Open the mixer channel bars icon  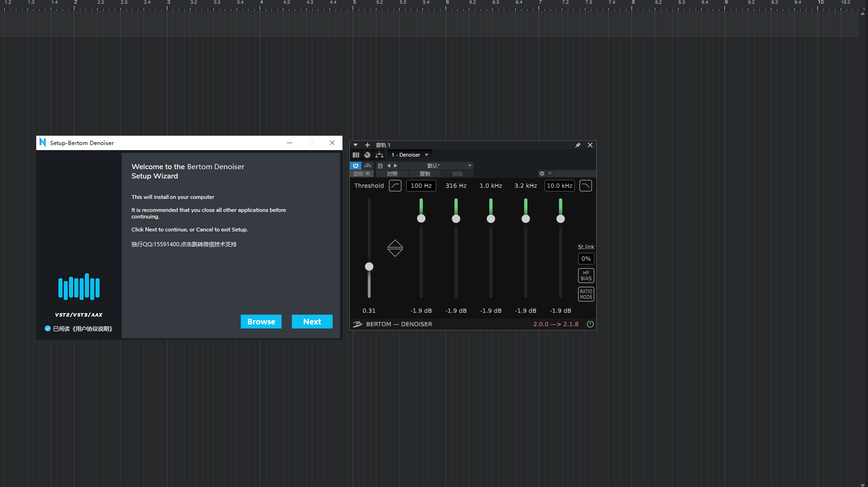[356, 155]
